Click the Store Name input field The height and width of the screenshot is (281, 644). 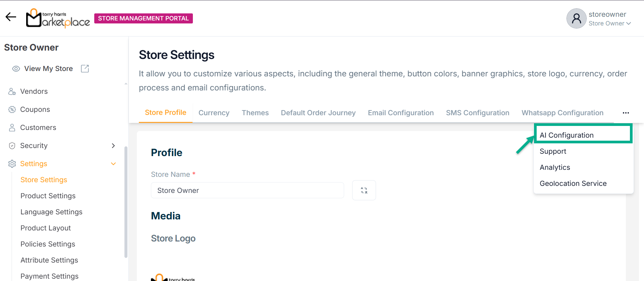tap(247, 190)
